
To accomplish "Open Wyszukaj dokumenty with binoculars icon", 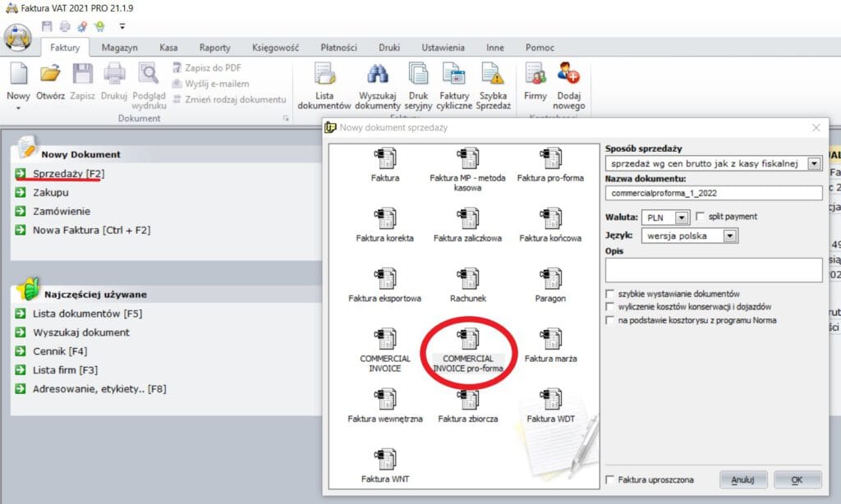I will [x=377, y=85].
